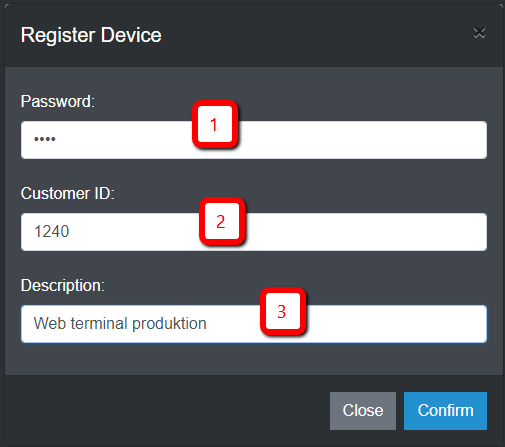This screenshot has height=447, width=505.
Task: Select the red annotation marker 2
Action: (222, 221)
